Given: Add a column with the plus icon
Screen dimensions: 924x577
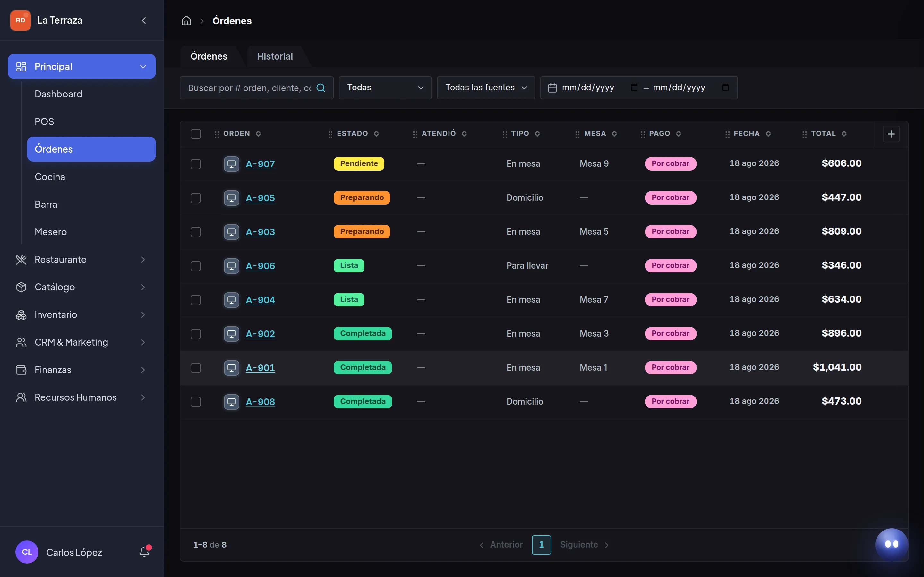Looking at the screenshot, I should (x=891, y=134).
